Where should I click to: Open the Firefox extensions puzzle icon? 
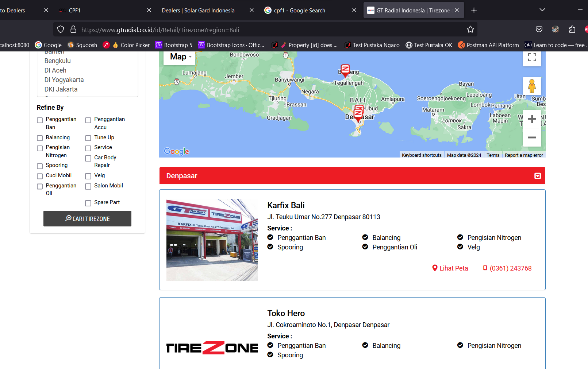572,30
